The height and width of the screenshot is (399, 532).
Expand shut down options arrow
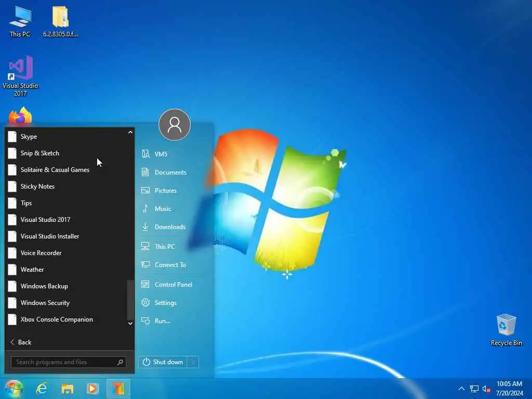(193, 362)
